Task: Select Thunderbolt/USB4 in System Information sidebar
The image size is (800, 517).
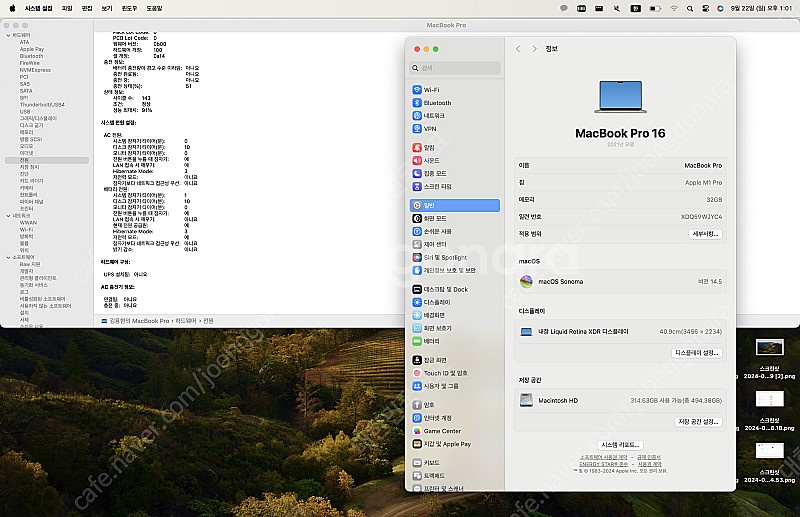Action: point(42,105)
